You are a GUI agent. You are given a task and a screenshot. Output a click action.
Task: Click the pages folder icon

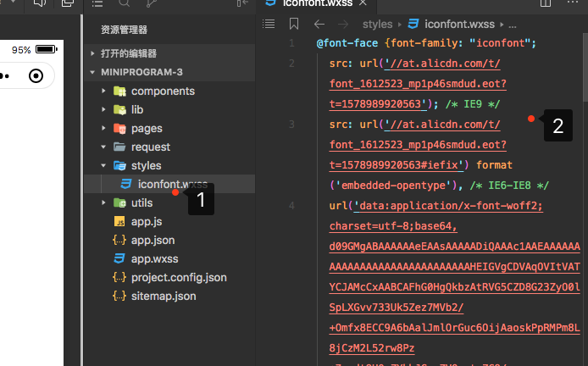pyautogui.click(x=119, y=128)
